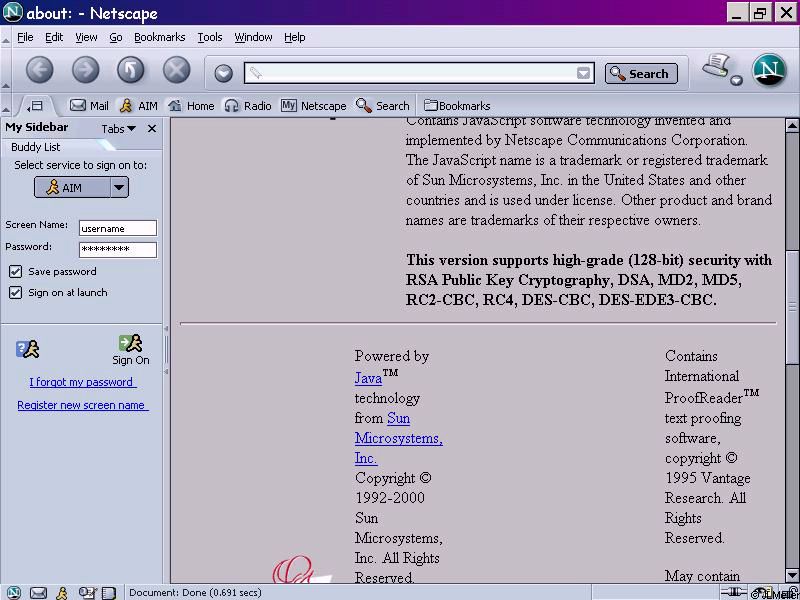Screen dimensions: 800x600
Task: Open the File menu
Action: coord(25,37)
